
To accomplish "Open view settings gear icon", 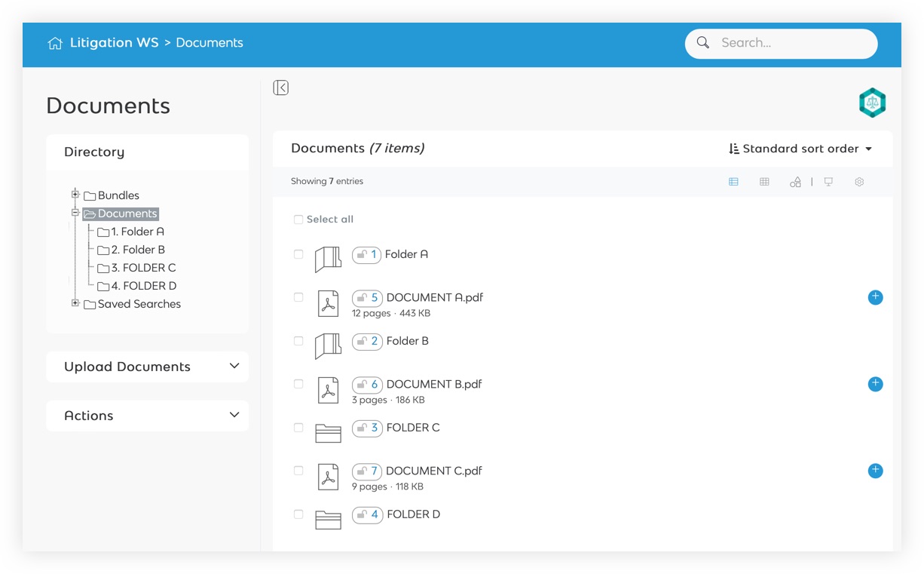I will tap(859, 182).
